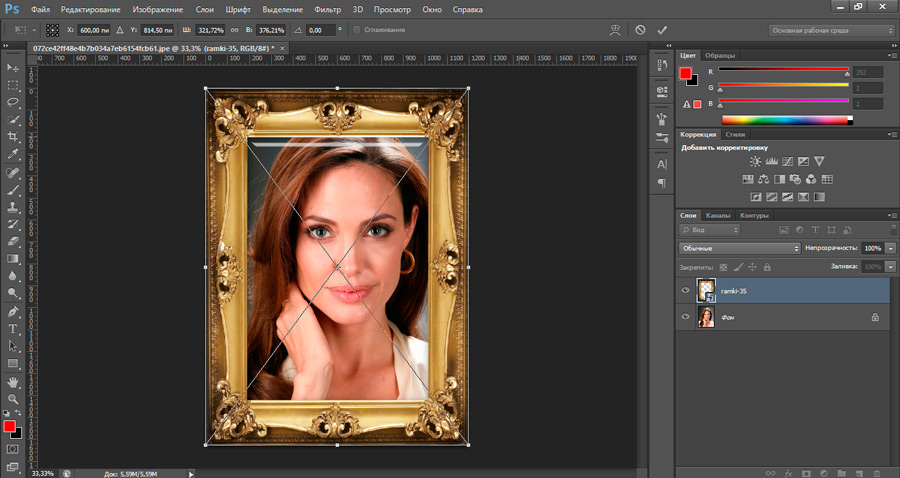Select the Move tool in the toolbar
Image resolution: width=900 pixels, height=478 pixels.
pyautogui.click(x=14, y=67)
